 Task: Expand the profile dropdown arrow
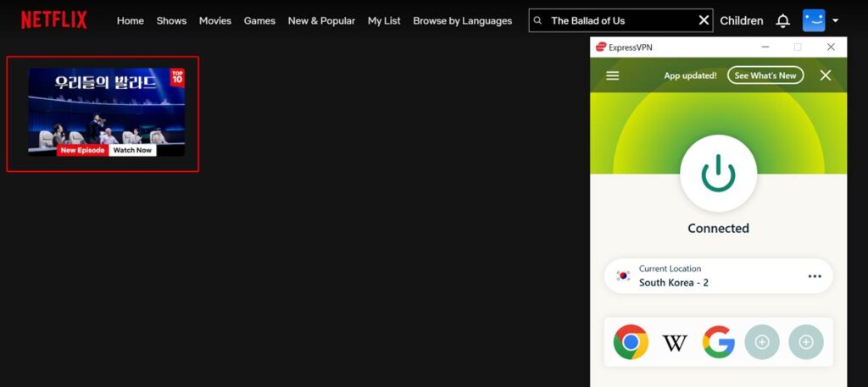click(x=836, y=20)
